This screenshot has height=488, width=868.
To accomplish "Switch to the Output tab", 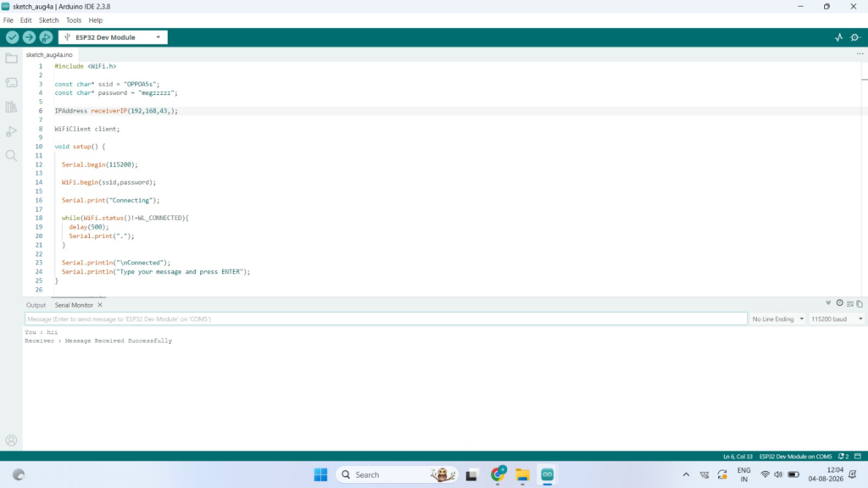I will tap(36, 305).
